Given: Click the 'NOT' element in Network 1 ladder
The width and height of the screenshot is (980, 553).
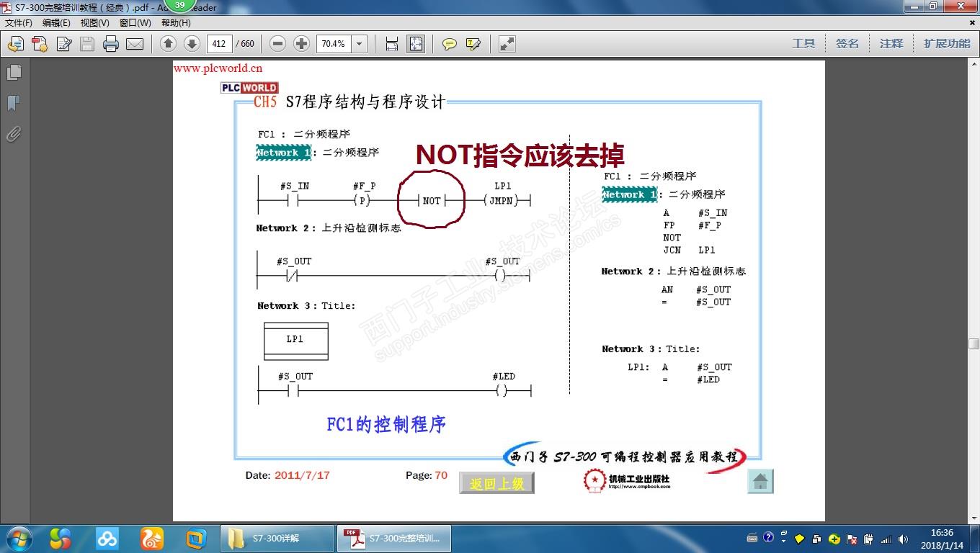Looking at the screenshot, I should (x=432, y=201).
